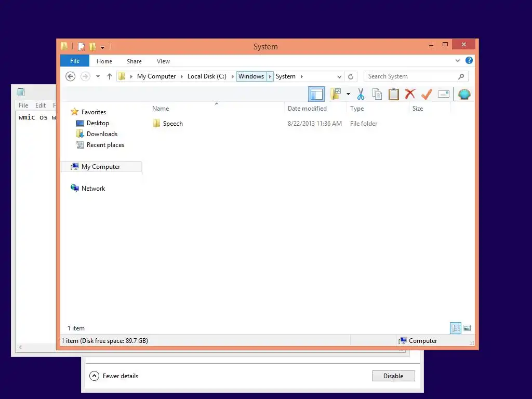532x399 pixels.
Task: Open the File menu in Notepad
Action: tap(23, 105)
